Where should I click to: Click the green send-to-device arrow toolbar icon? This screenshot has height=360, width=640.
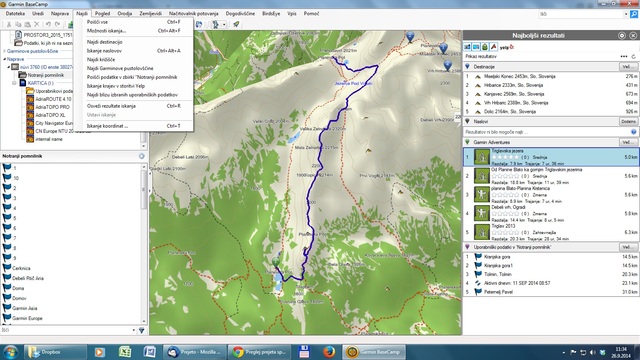(x=236, y=24)
